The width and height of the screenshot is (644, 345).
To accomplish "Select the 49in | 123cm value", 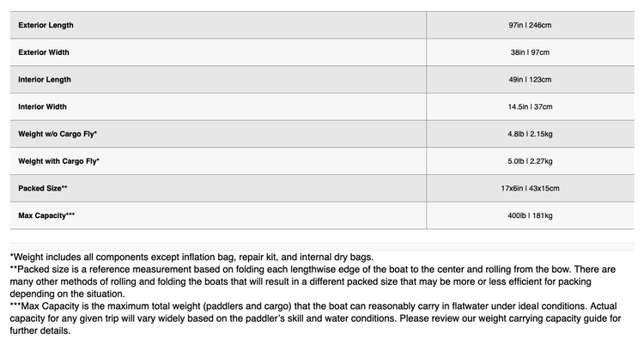I will [x=530, y=79].
